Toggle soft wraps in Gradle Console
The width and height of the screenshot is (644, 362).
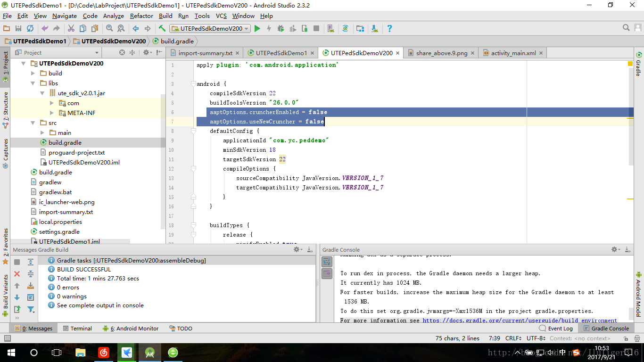pos(327,262)
